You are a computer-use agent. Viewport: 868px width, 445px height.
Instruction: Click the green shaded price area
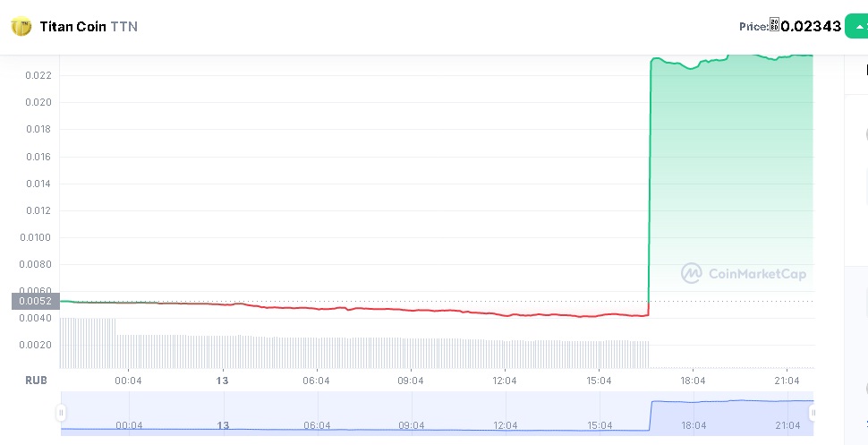731,177
